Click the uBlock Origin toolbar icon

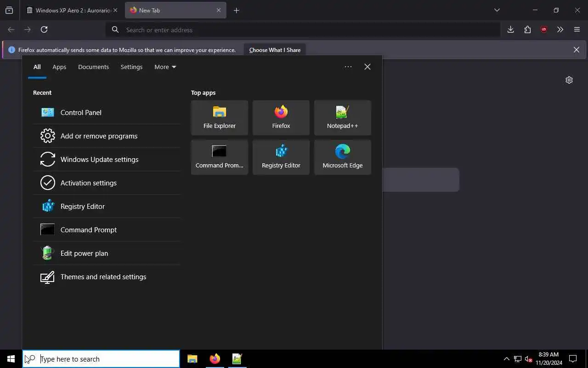pos(544,29)
